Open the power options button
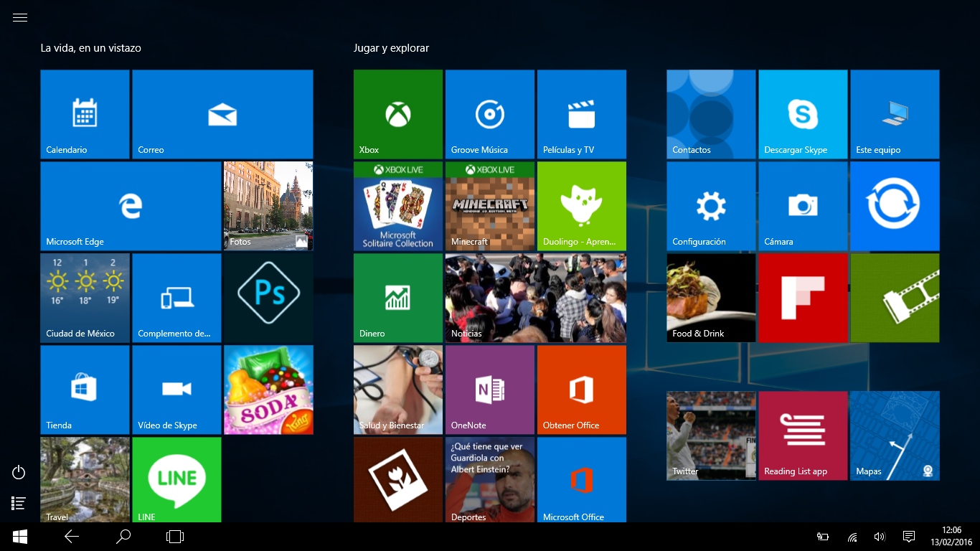The image size is (980, 551). (19, 472)
